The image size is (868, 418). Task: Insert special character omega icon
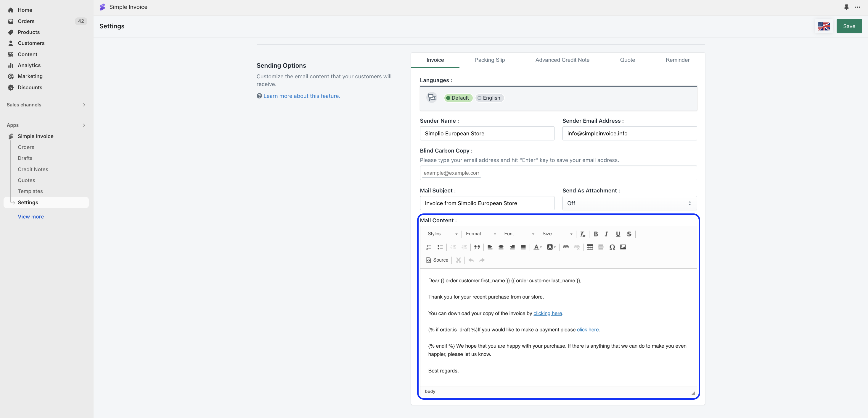coord(612,247)
